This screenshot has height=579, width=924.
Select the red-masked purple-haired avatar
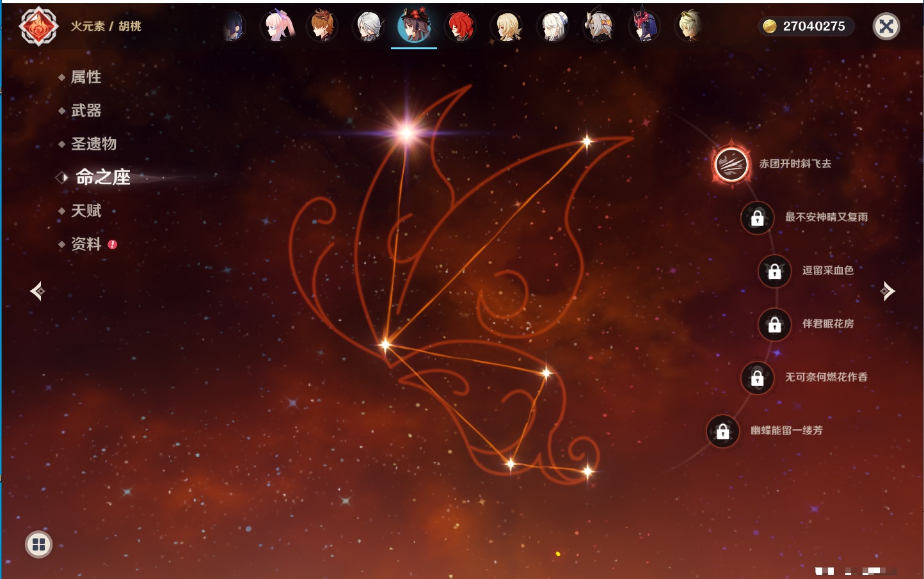click(644, 26)
